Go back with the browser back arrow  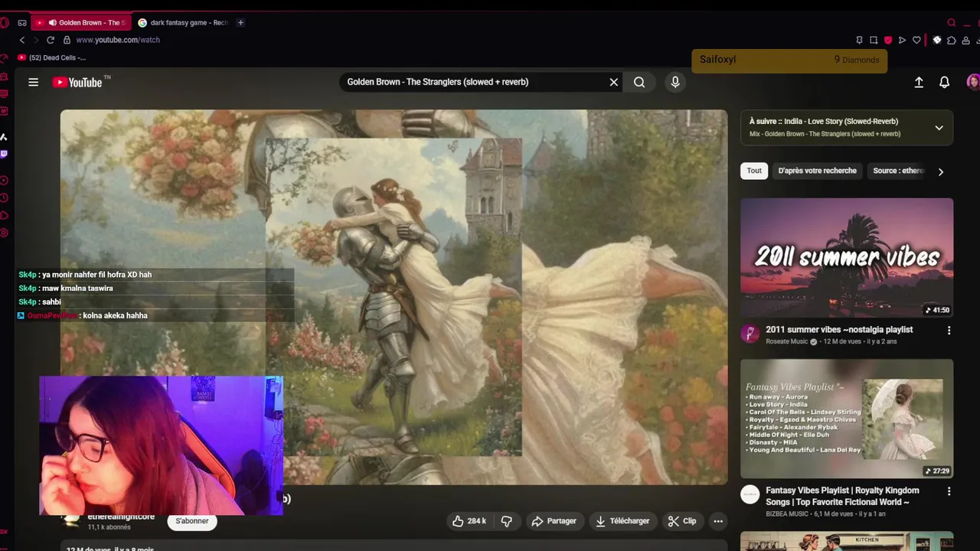tap(22, 40)
